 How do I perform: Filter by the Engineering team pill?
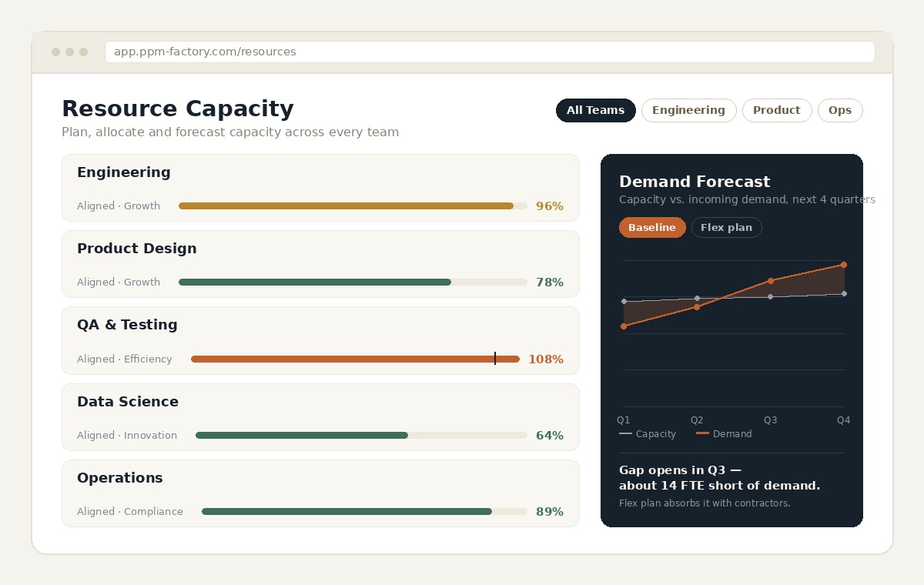click(x=688, y=110)
